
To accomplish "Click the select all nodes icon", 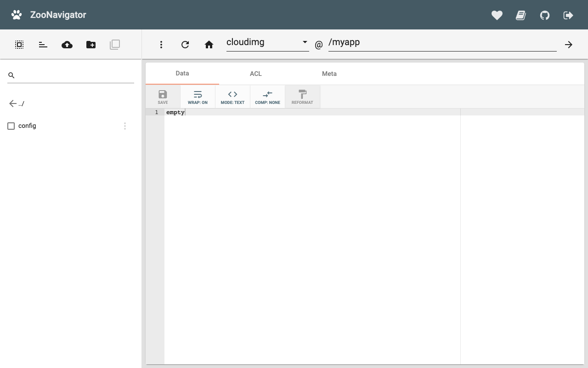I will (19, 45).
